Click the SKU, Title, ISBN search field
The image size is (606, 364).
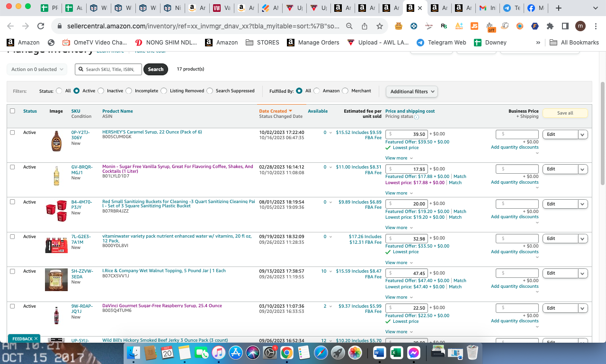108,69
